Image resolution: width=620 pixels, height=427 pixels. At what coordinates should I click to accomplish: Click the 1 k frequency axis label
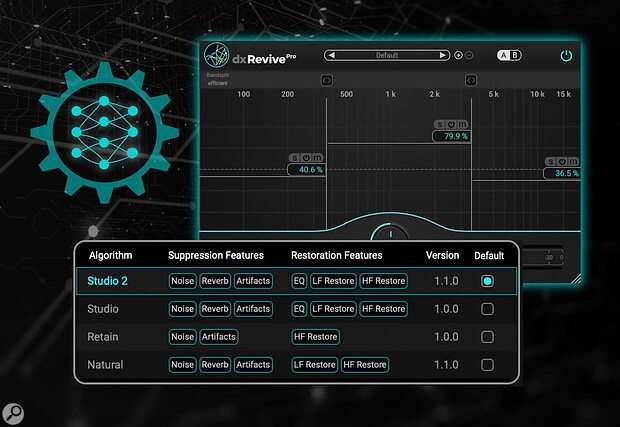(391, 94)
